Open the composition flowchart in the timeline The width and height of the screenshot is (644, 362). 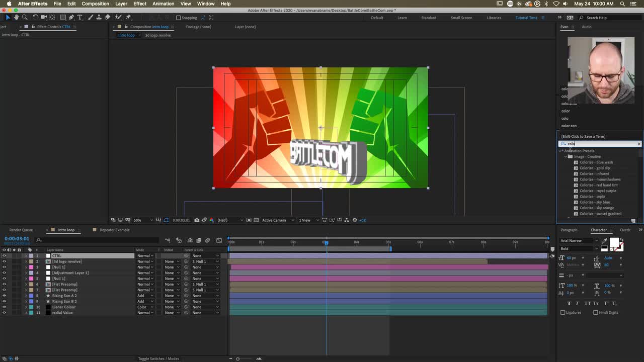pyautogui.click(x=168, y=240)
